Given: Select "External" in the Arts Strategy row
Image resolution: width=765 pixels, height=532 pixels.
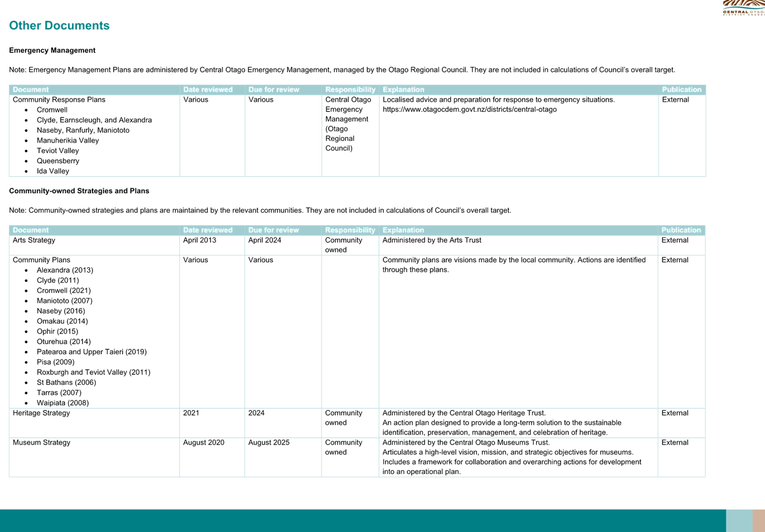Looking at the screenshot, I should tap(675, 240).
